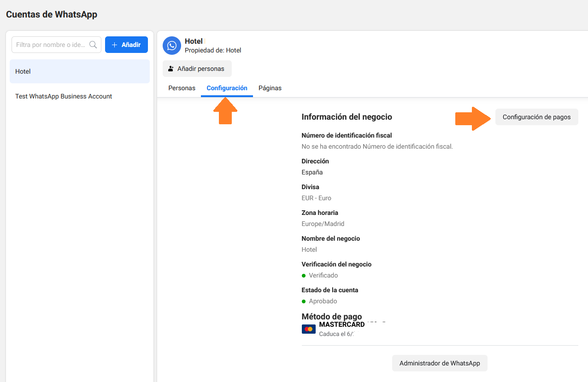
Task: Click the EUR - Euro currency value
Action: coord(316,198)
